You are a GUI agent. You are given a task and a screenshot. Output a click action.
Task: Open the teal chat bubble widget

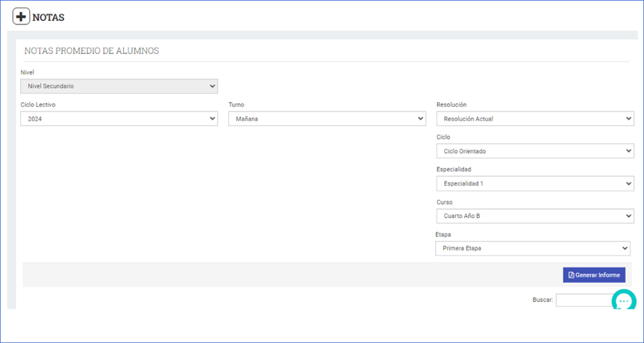(x=624, y=300)
